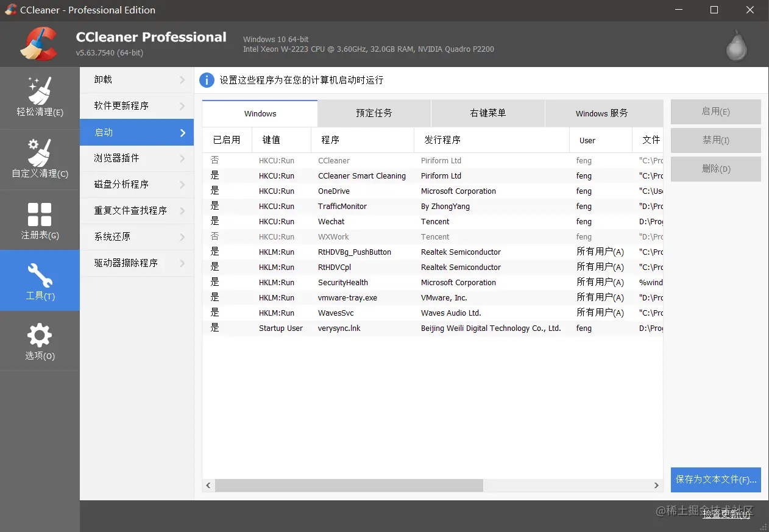Select the vmware-tray.exe entry

(x=433, y=298)
